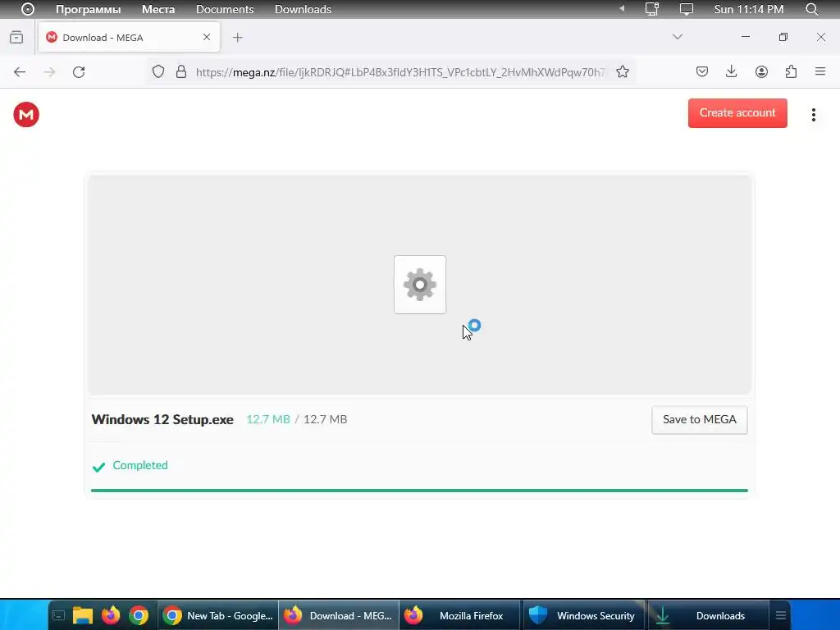
Task: Open the Firefox View icon beside tabs
Action: (x=16, y=37)
